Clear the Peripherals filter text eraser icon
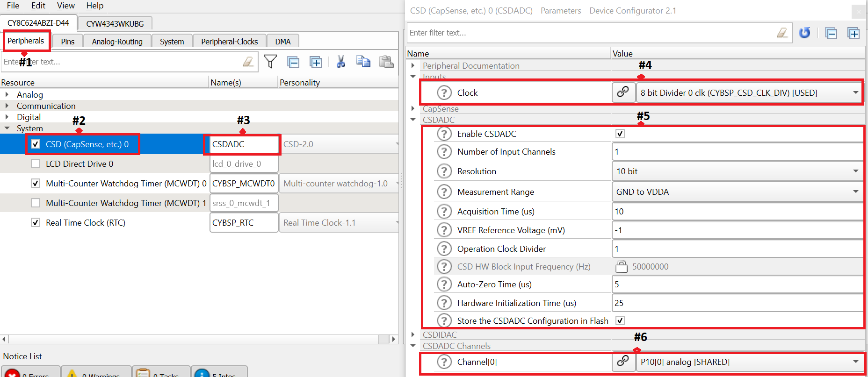 pyautogui.click(x=248, y=62)
